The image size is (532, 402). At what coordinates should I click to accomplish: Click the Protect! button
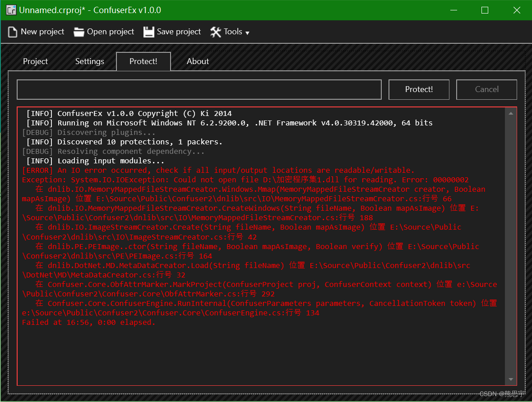419,90
